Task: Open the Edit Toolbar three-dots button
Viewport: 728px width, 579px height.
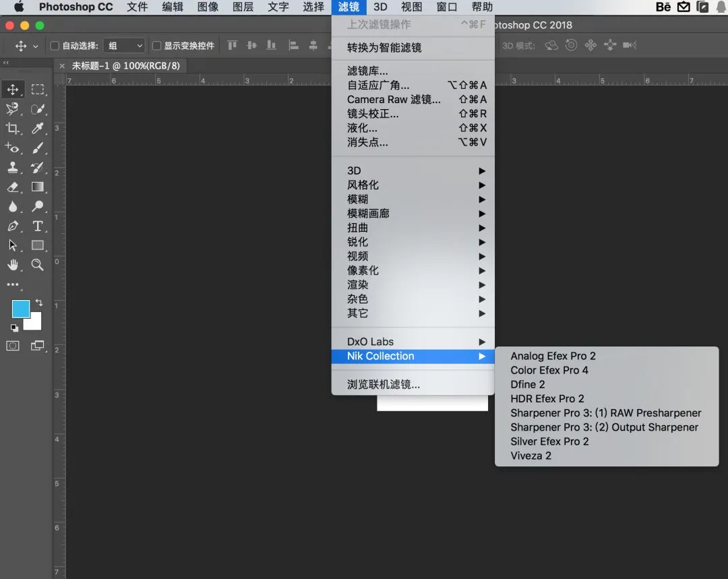Action: click(x=13, y=284)
